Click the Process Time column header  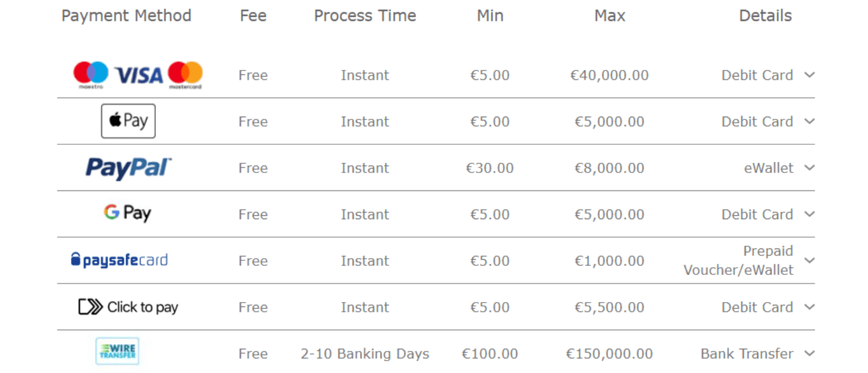(x=365, y=16)
